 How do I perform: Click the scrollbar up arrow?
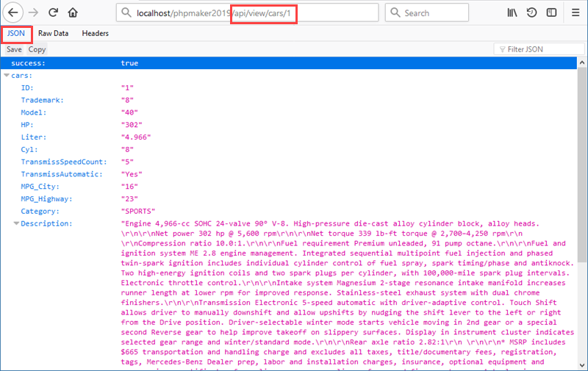582,62
